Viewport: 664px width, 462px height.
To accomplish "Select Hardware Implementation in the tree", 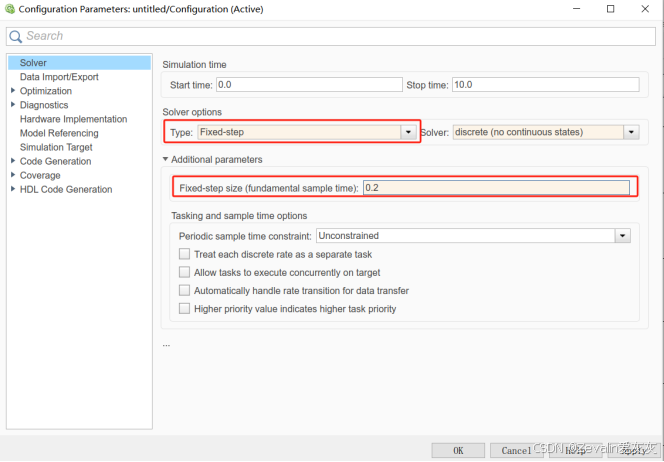I will (73, 119).
